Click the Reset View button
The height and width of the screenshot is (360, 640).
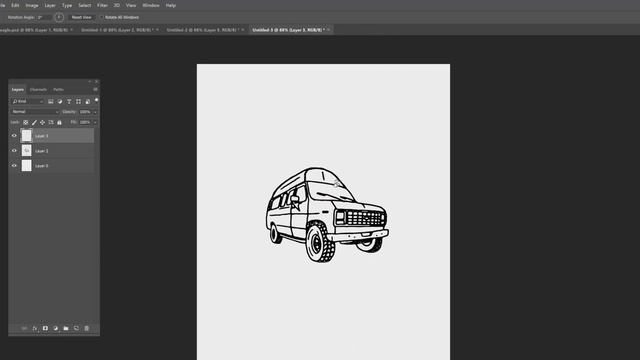(x=82, y=17)
